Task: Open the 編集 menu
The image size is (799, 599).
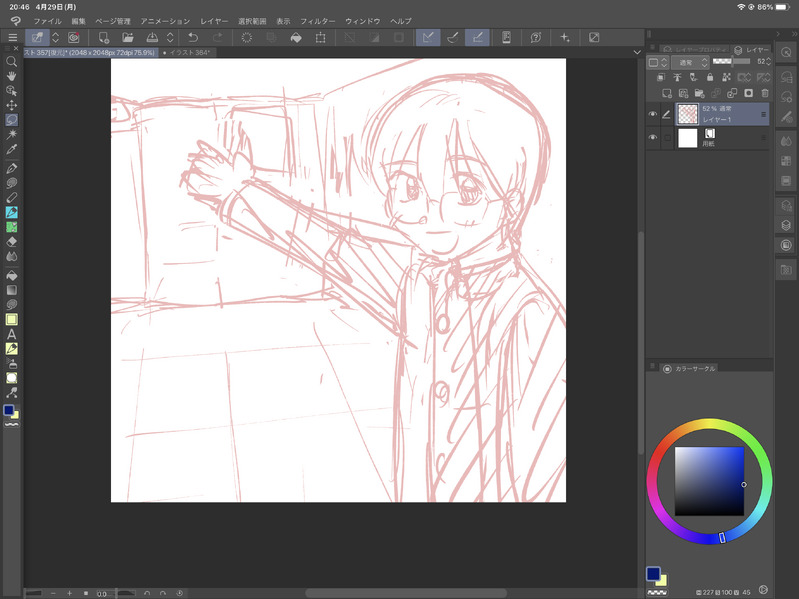Action: click(x=78, y=21)
